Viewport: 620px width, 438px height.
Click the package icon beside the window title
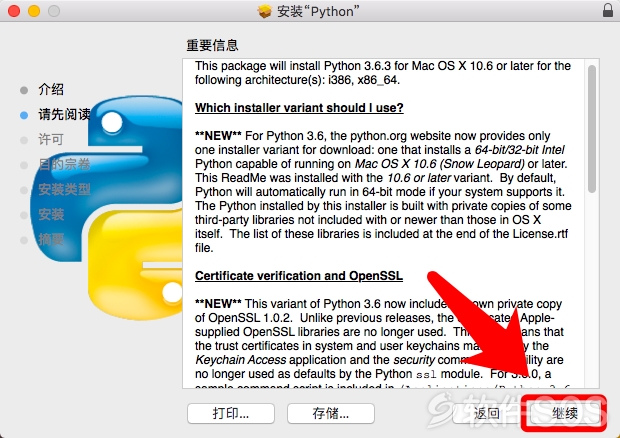pos(265,11)
